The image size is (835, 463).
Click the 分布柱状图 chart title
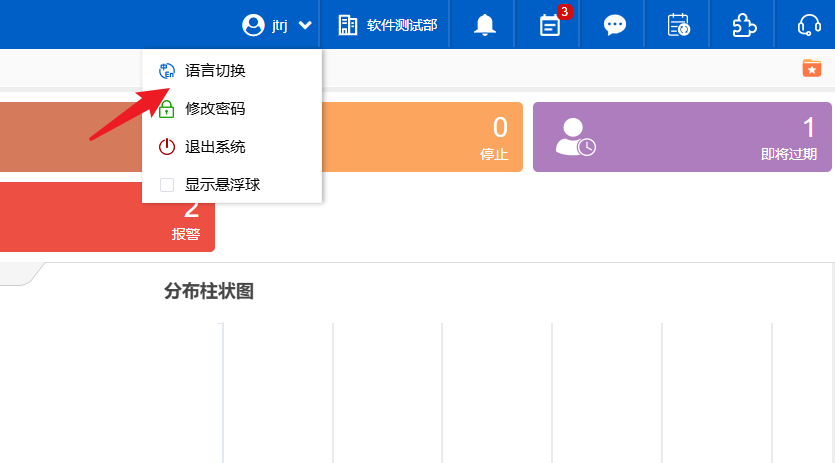[209, 292]
